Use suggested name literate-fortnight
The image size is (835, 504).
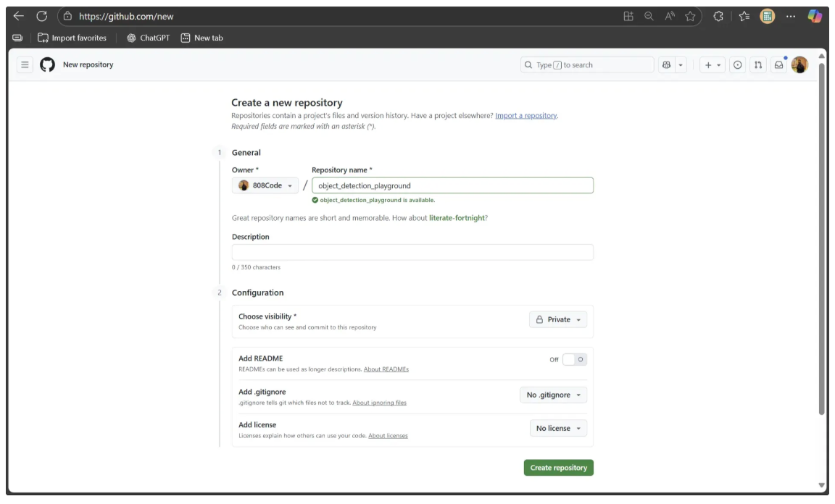pos(457,218)
